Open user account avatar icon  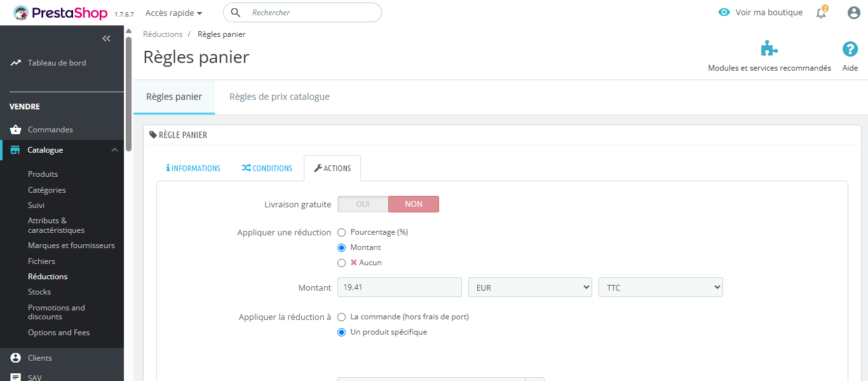click(x=854, y=13)
